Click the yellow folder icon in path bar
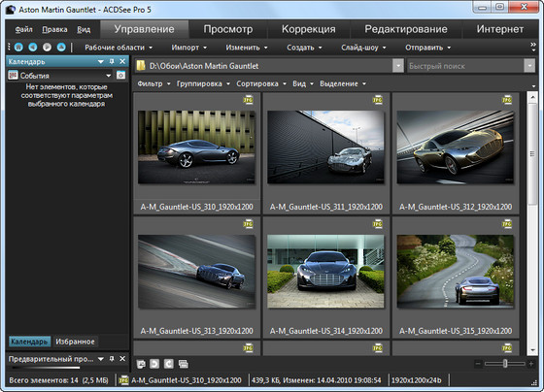544x392 pixels. tap(141, 66)
